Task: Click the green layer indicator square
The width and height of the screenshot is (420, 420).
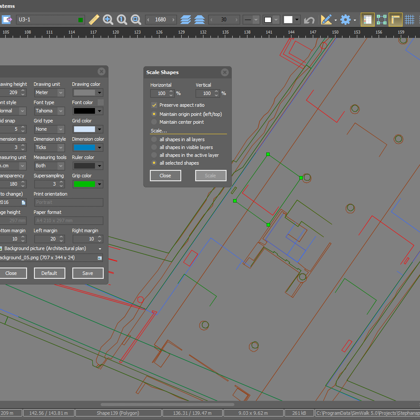Action: [80, 20]
